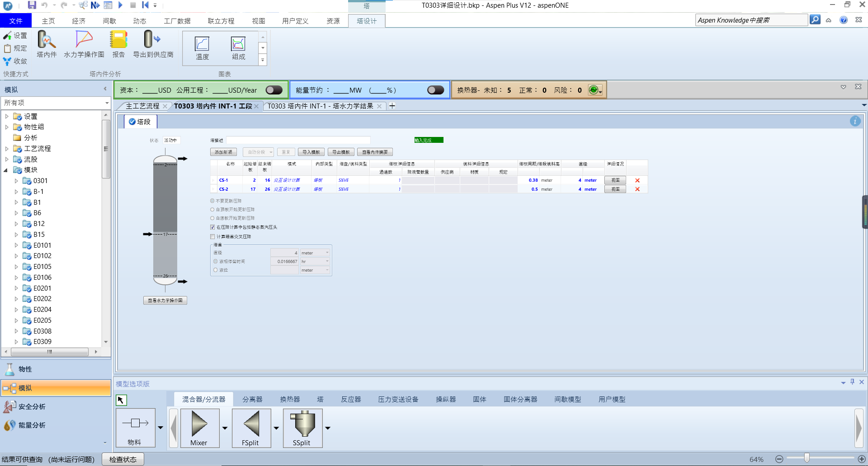868x466 pixels.
Task: Toggle the 资本 economics switch
Action: coord(274,90)
